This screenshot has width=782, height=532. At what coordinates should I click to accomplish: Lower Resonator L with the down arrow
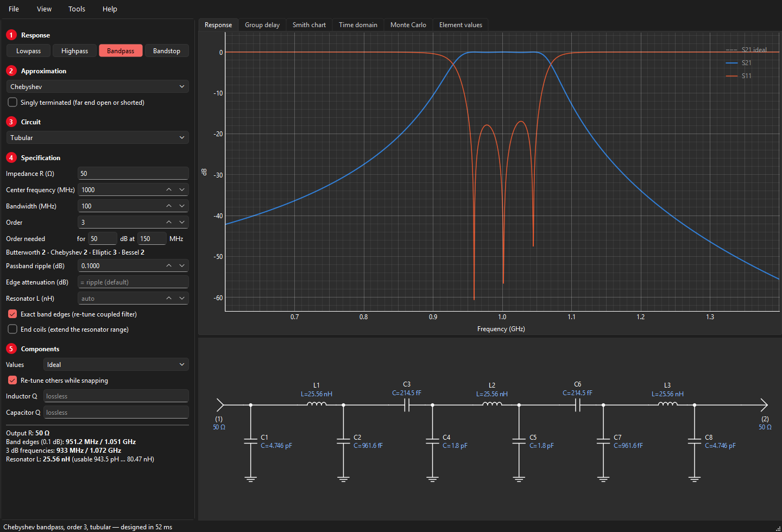click(x=182, y=298)
